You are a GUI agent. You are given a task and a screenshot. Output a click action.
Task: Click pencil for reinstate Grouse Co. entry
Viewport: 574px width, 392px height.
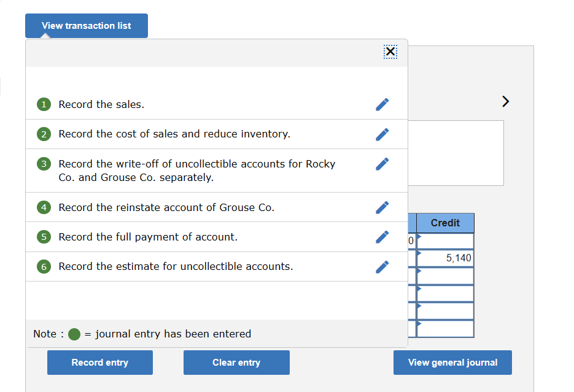coord(382,207)
